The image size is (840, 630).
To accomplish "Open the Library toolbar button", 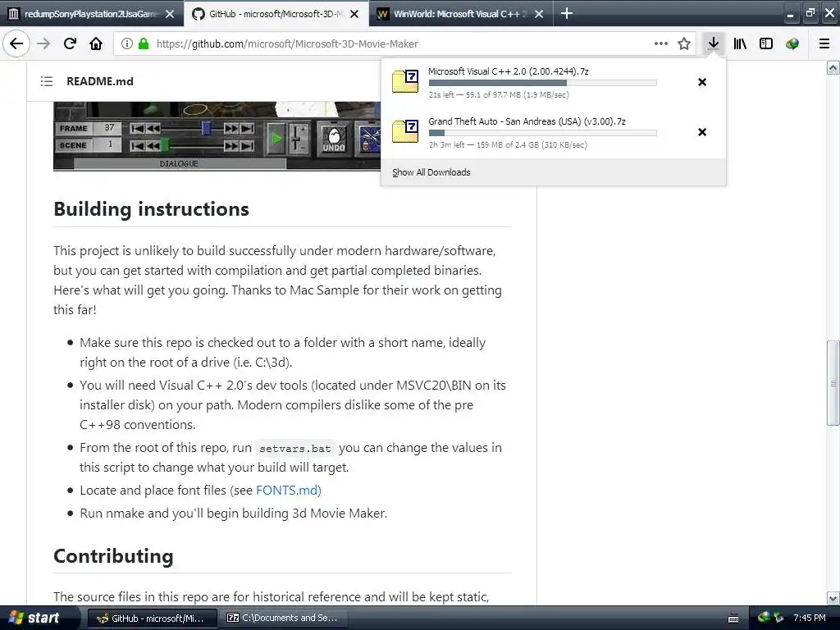I will [x=740, y=43].
